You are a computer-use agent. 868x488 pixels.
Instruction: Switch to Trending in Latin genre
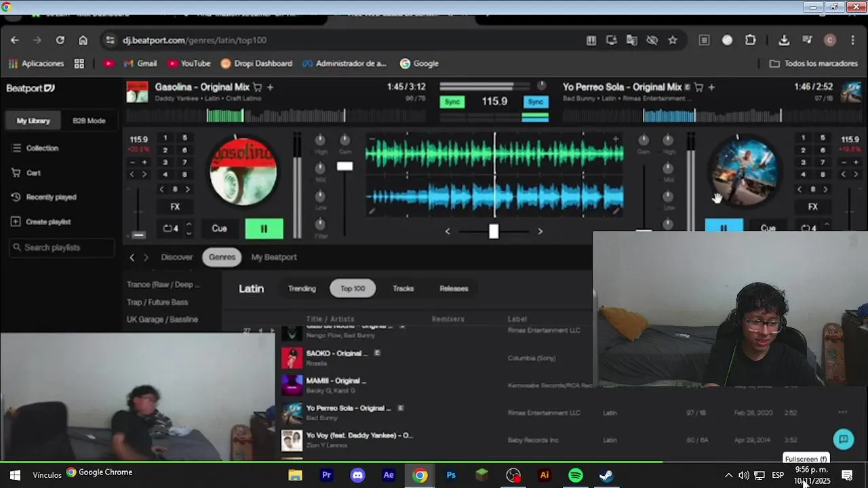point(302,289)
